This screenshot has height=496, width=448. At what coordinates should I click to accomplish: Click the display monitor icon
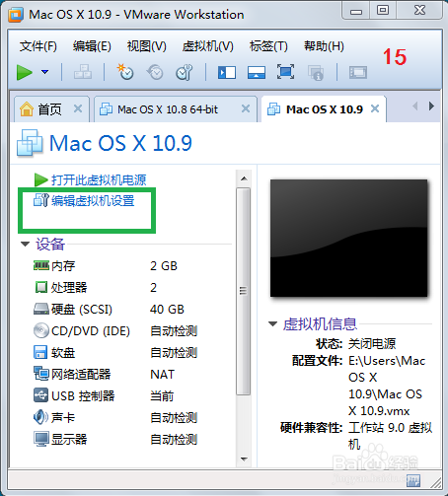click(x=41, y=439)
